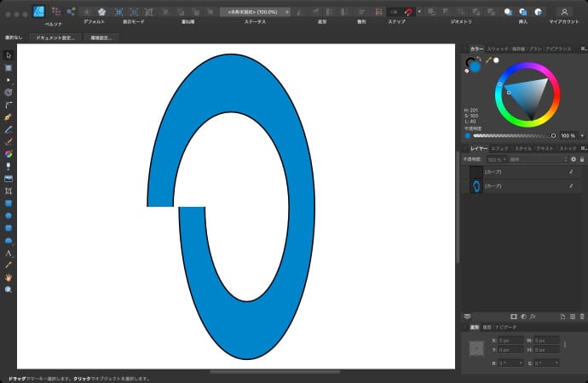Toggle visibility of bottom カーブ layer

(571, 186)
